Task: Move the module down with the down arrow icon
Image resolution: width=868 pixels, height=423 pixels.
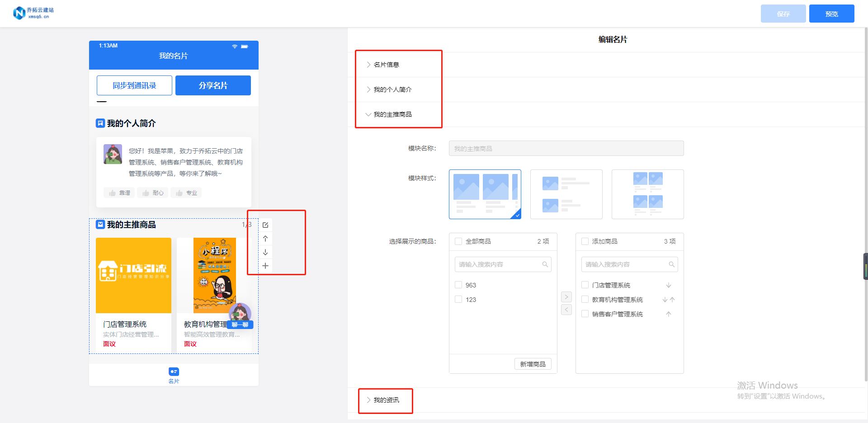Action: 265,252
